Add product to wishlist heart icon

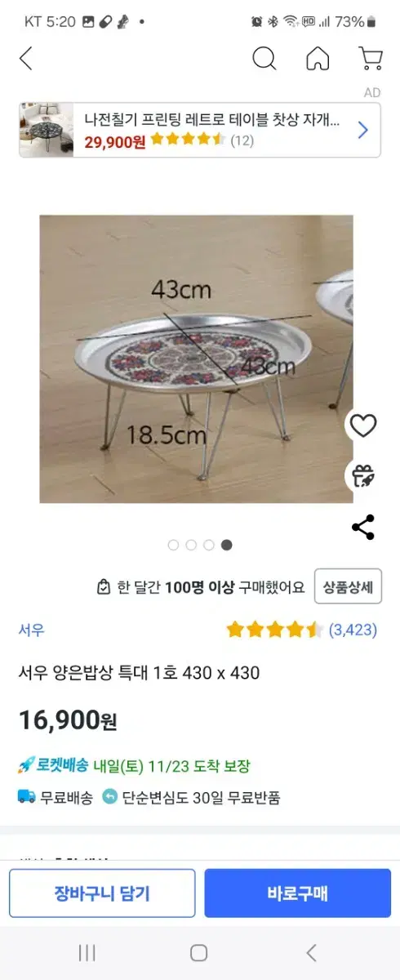pos(363,425)
